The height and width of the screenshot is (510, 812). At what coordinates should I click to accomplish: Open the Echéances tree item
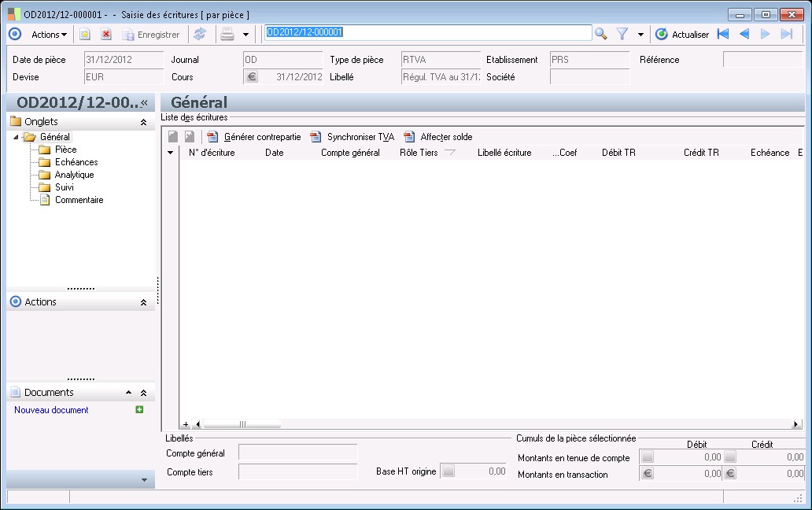click(x=76, y=162)
